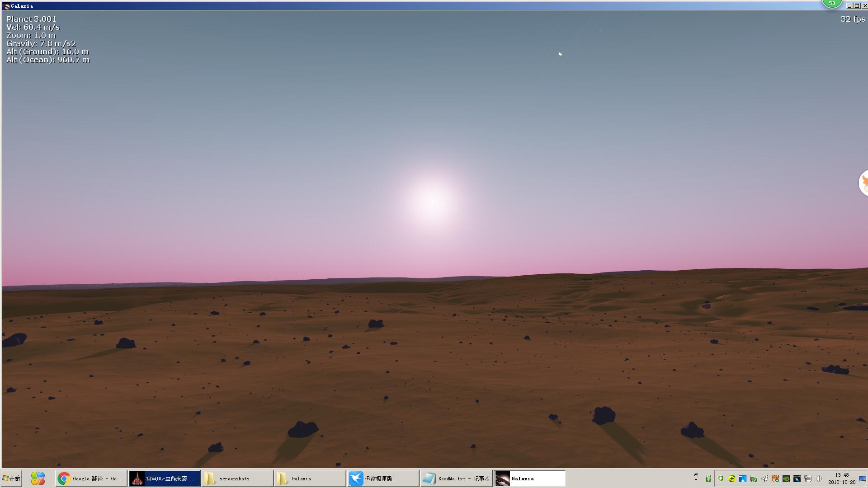Image resolution: width=868 pixels, height=488 pixels.
Task: Click the paper airplane tray icon
Action: pos(764,479)
